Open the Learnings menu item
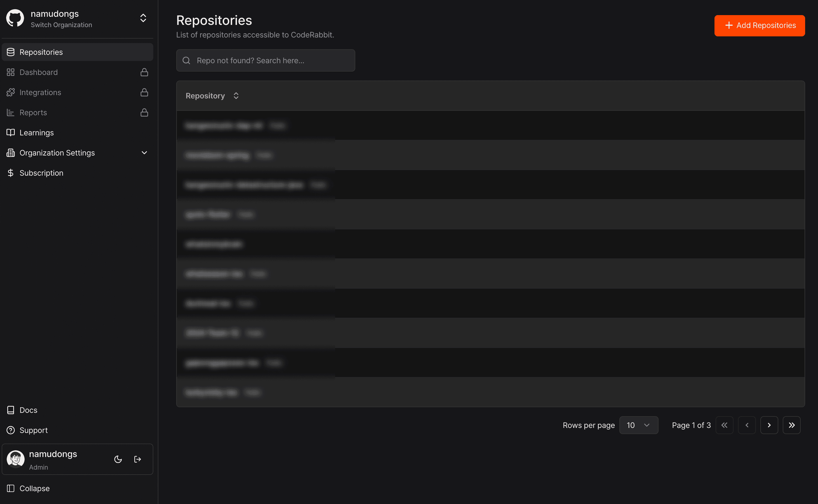Image resolution: width=818 pixels, height=504 pixels. tap(37, 133)
